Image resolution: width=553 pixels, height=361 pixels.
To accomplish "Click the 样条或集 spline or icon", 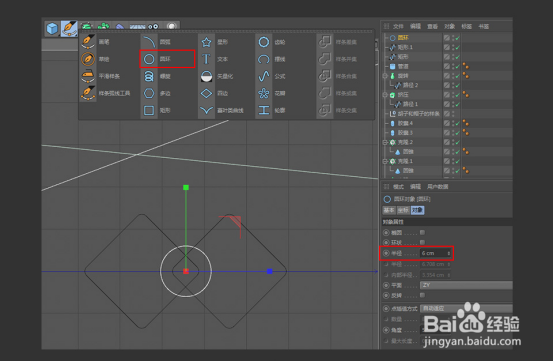I will [x=325, y=93].
